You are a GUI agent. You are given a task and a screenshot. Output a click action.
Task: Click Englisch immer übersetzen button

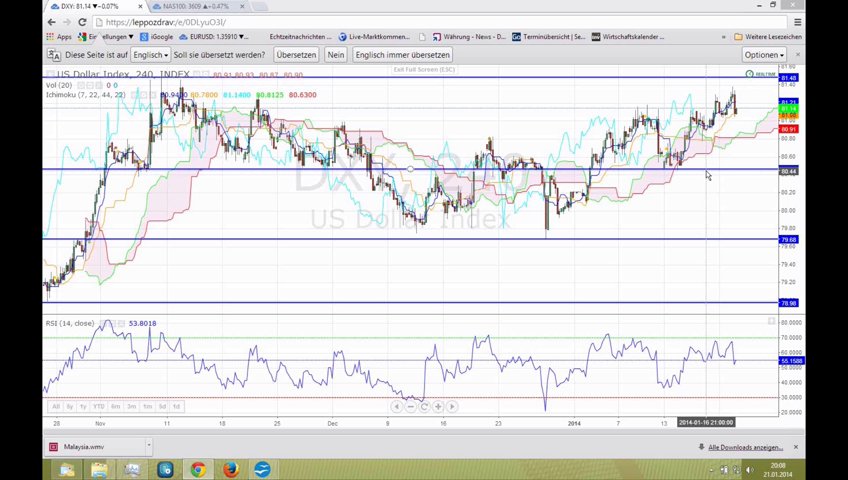[x=402, y=55]
